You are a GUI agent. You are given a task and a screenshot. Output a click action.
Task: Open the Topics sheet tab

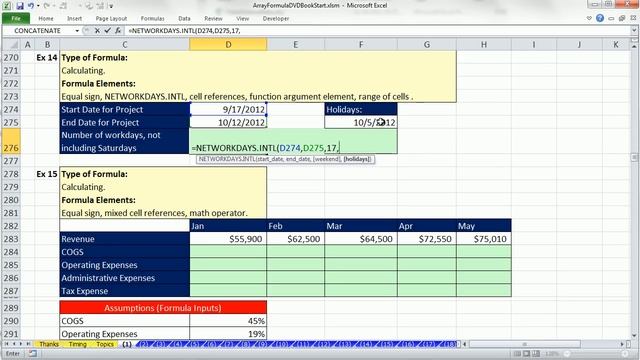pos(105,344)
